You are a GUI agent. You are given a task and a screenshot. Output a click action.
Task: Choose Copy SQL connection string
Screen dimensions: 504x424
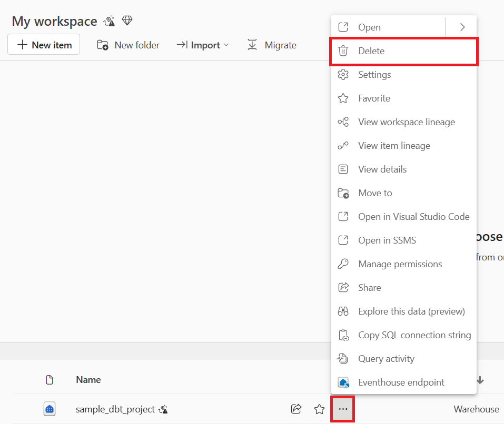click(x=414, y=335)
